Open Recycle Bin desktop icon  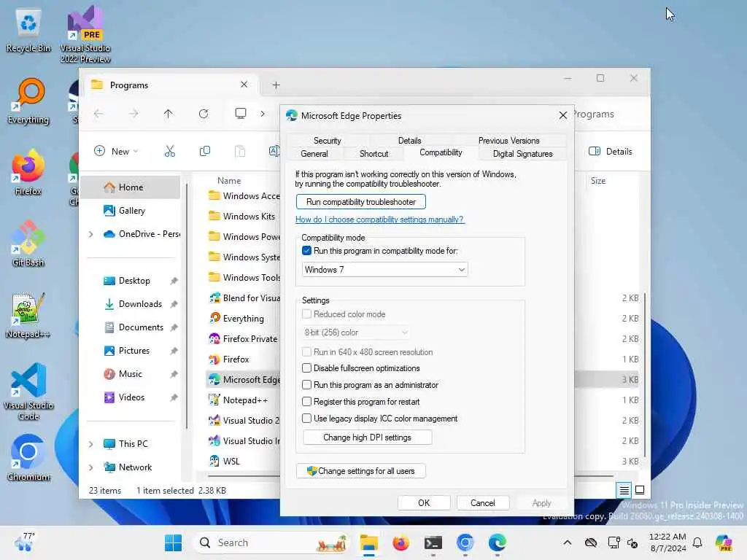coord(28,31)
